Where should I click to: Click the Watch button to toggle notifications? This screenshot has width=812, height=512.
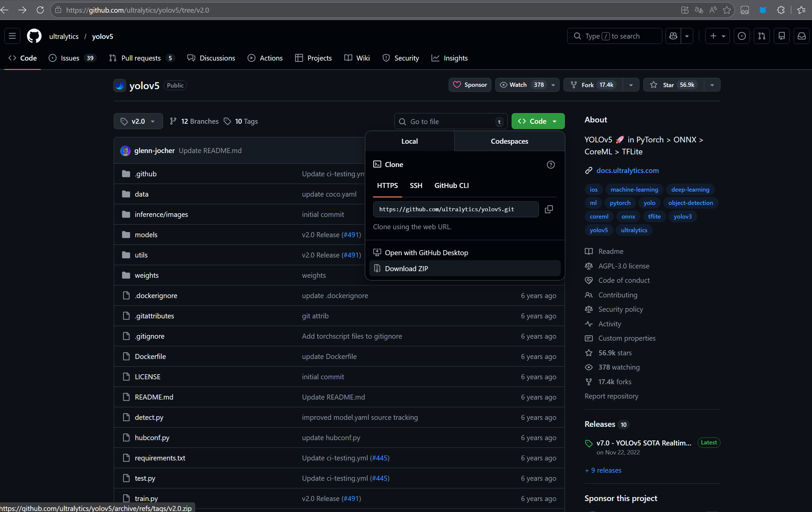tap(518, 85)
